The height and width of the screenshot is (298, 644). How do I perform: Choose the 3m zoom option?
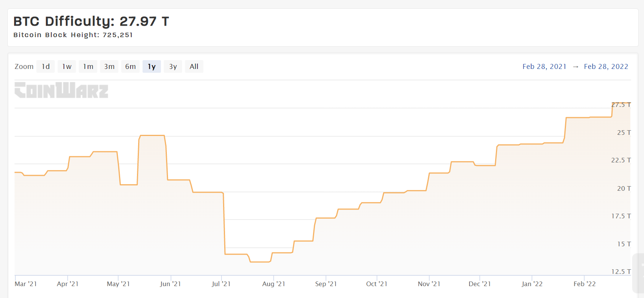coord(109,67)
